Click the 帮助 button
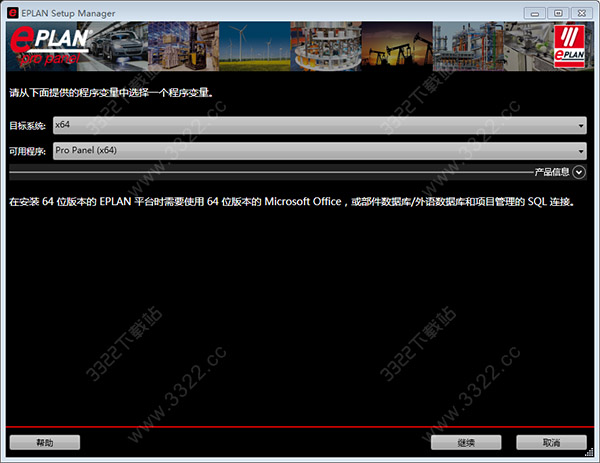Image resolution: width=600 pixels, height=463 pixels. click(45, 443)
